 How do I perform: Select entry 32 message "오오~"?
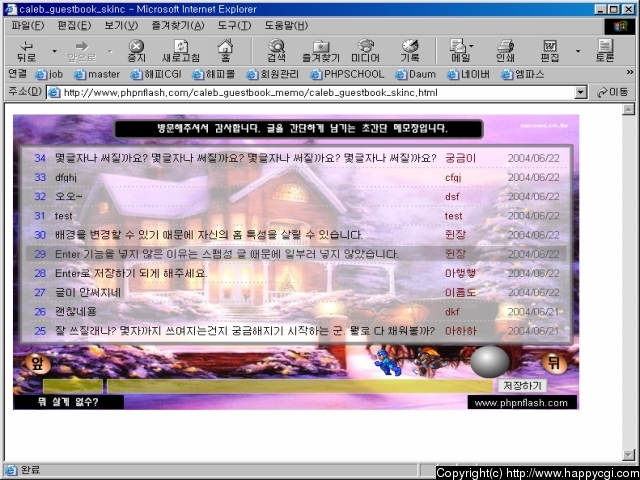(69, 196)
